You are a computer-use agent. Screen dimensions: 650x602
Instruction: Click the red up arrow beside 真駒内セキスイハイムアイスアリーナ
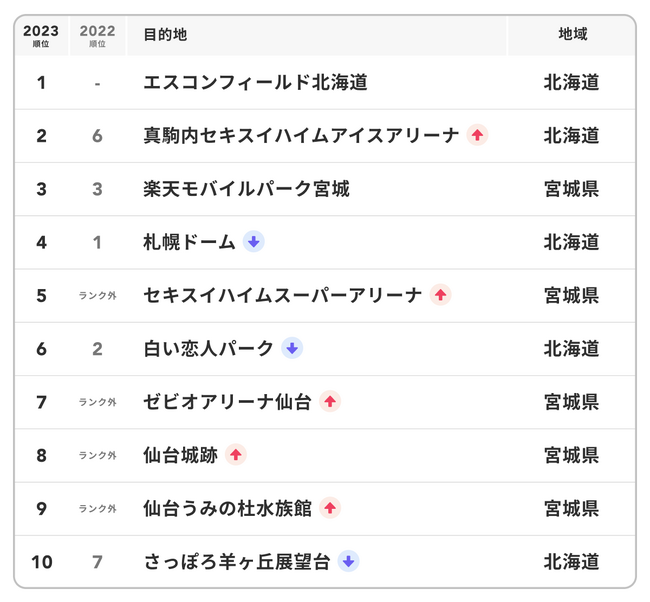[x=477, y=135]
